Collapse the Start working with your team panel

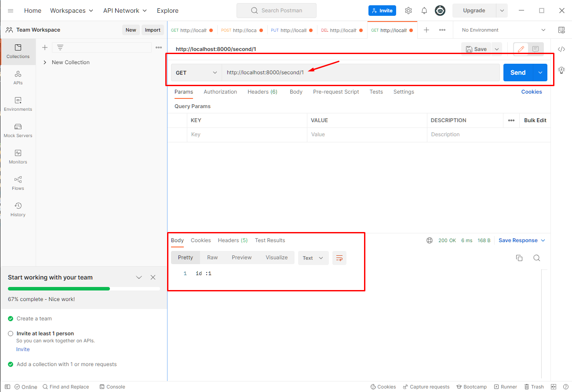pyautogui.click(x=139, y=277)
